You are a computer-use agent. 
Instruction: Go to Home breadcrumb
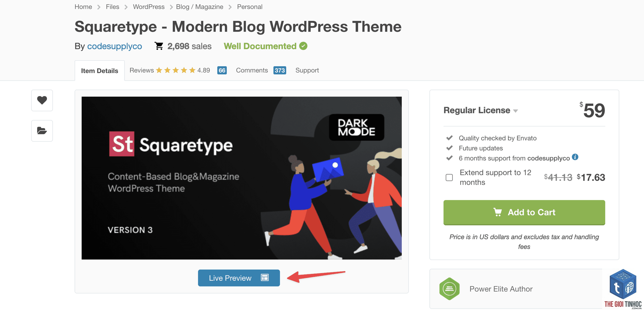point(83,7)
